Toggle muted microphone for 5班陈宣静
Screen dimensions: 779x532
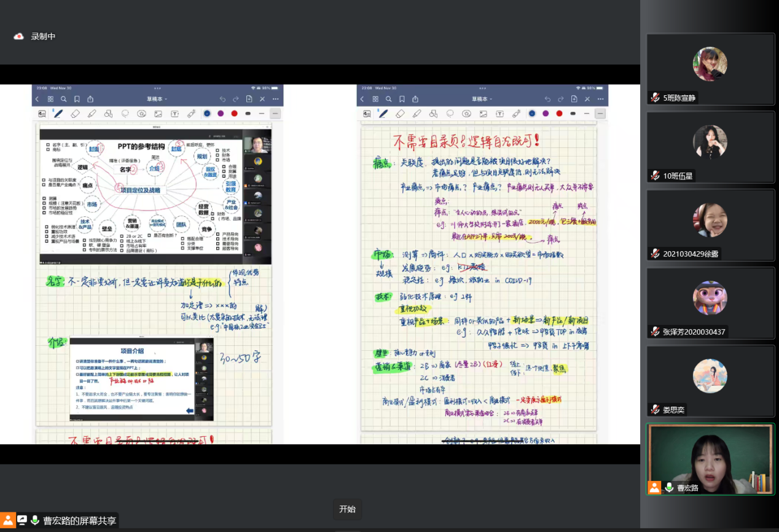[656, 98]
